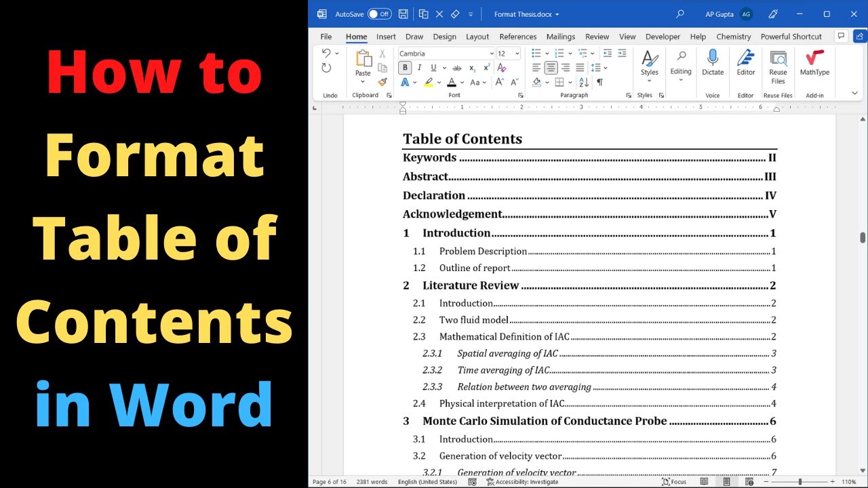Click the Accessibility: Investigate status item
This screenshot has height=488, width=868.
[x=522, y=482]
